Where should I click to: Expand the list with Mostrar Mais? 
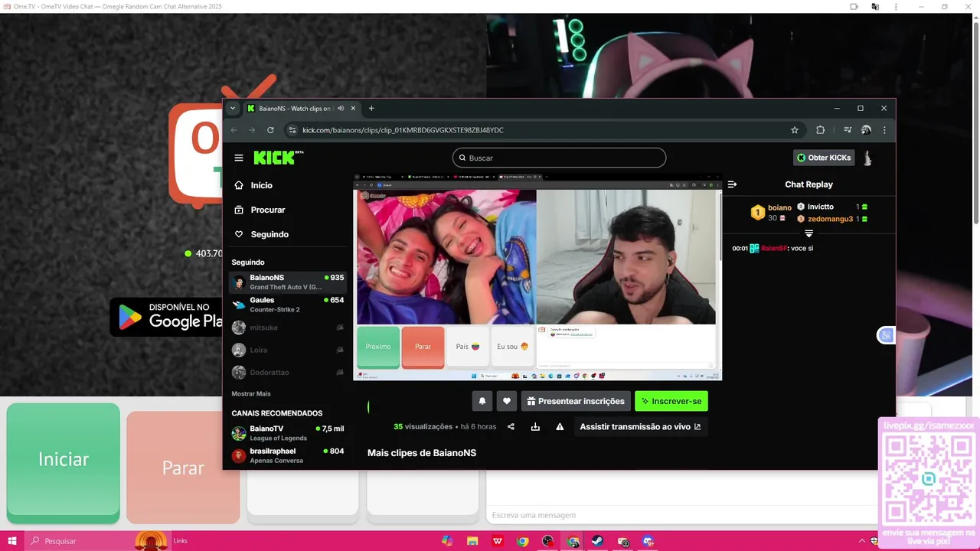[251, 393]
